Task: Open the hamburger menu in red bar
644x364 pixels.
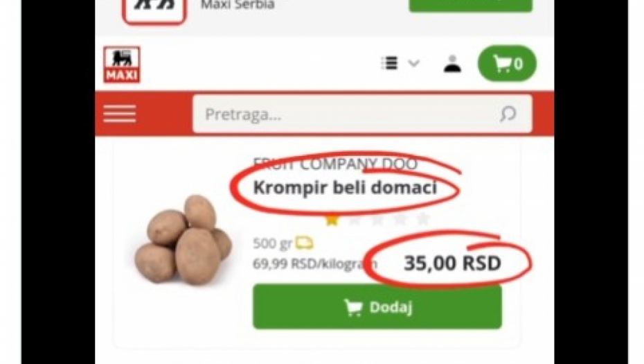Action: point(120,114)
